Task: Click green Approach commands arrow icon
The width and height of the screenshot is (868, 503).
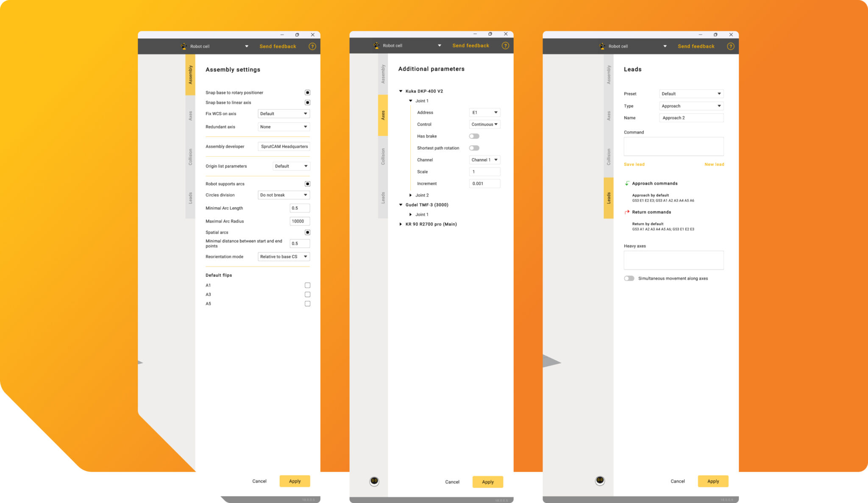Action: [x=627, y=183]
